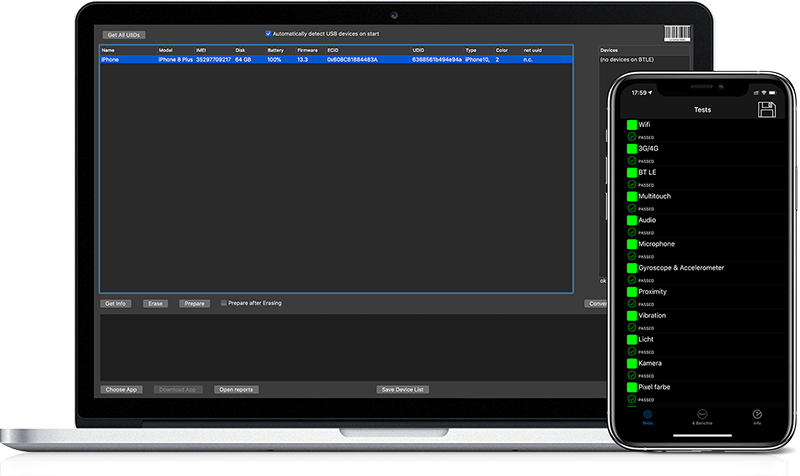Tap the Pixel farbe test label
This screenshot has height=476, width=800.
[654, 387]
